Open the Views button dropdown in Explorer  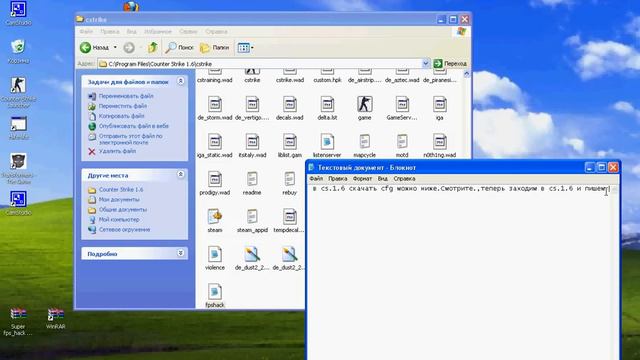click(245, 48)
